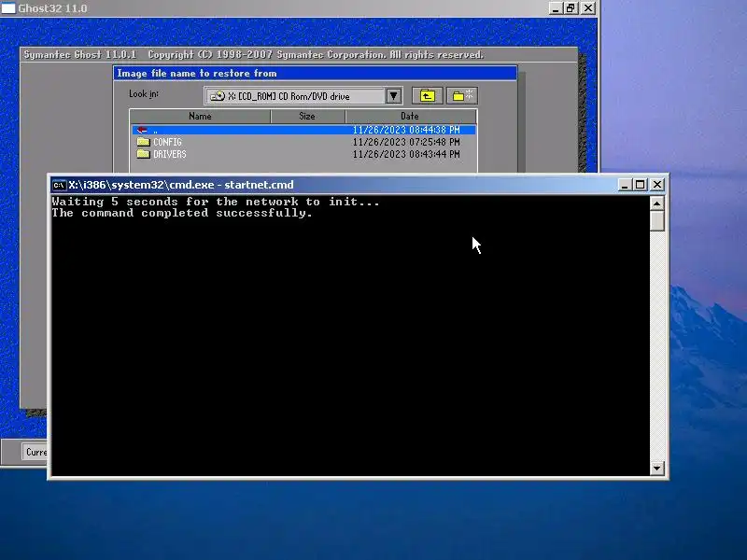The image size is (747, 560).
Task: Sort by the Size column header
Action: pos(307,116)
